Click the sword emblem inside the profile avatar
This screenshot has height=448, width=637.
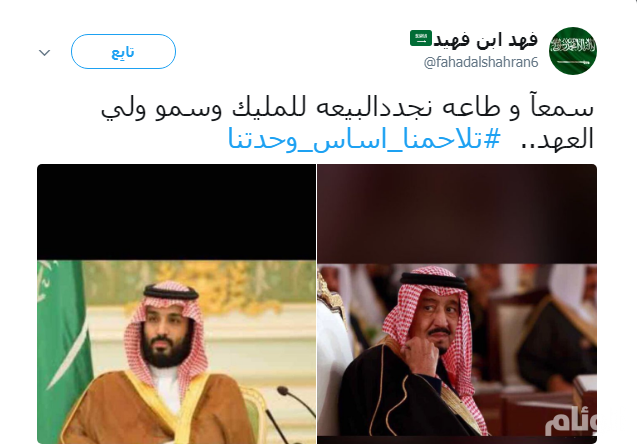pos(572,62)
